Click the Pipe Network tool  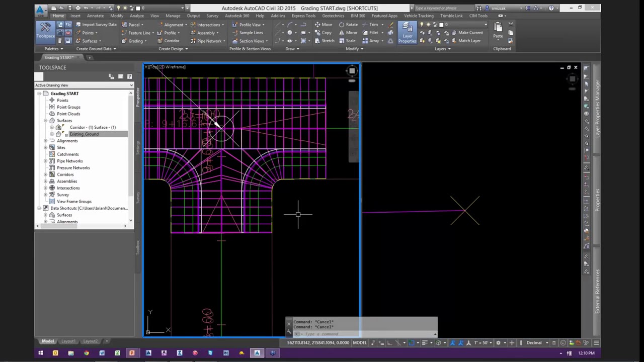[x=206, y=41]
